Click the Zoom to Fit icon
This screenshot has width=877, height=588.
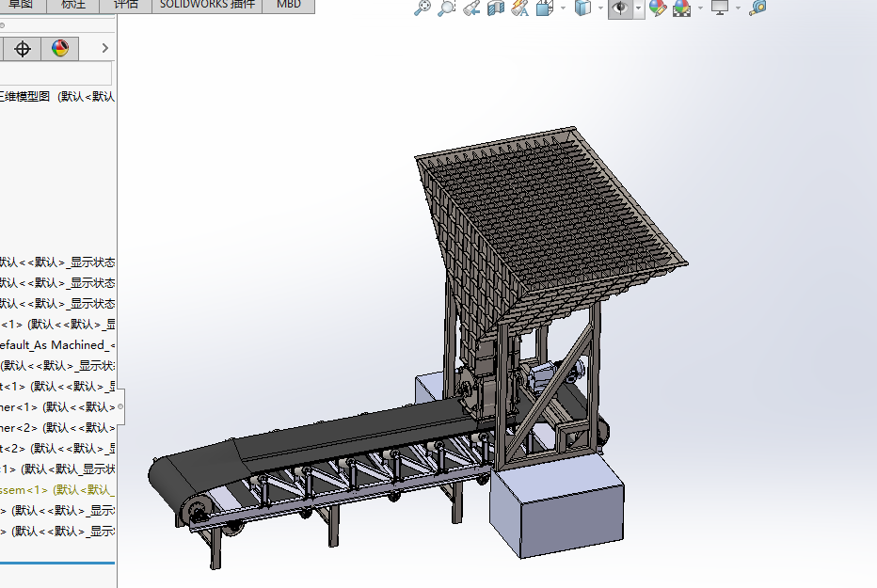(423, 8)
